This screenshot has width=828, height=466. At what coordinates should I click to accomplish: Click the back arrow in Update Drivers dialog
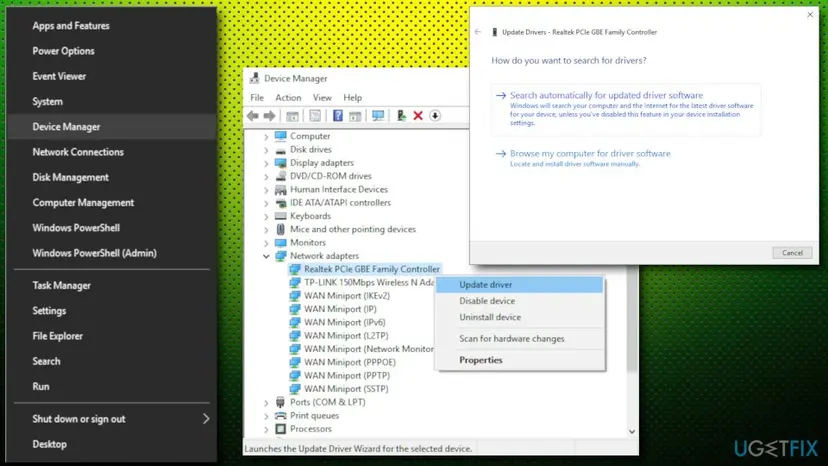(x=477, y=32)
